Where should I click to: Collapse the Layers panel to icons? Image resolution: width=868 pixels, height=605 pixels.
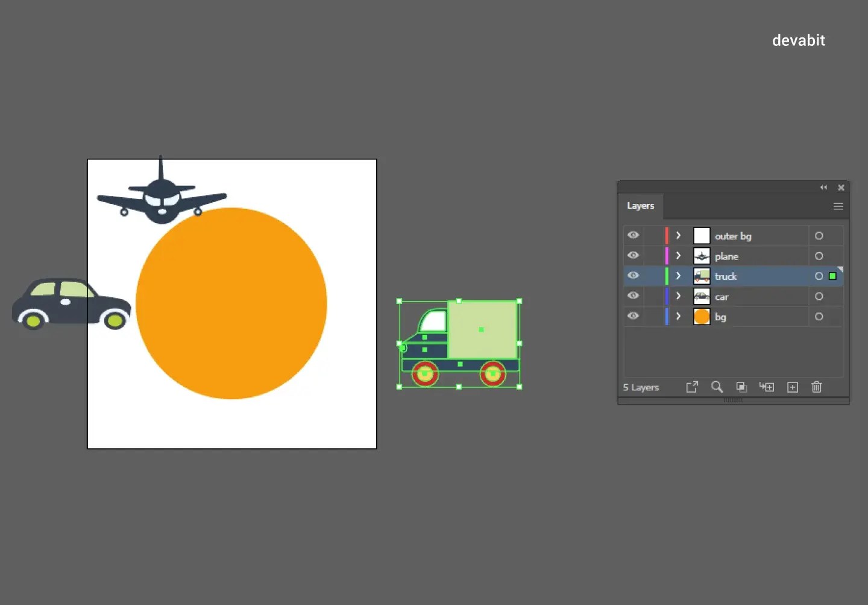pos(823,188)
